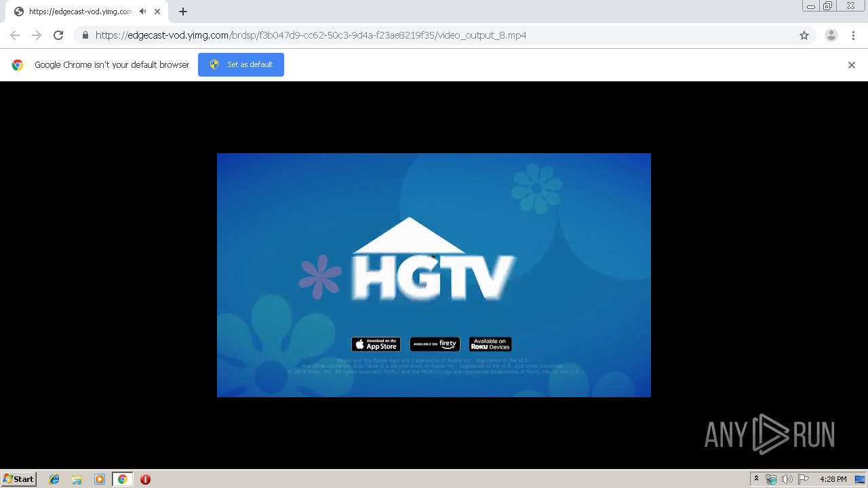Open the network tray icon
Screen dimensions: 868x488
tap(771, 479)
